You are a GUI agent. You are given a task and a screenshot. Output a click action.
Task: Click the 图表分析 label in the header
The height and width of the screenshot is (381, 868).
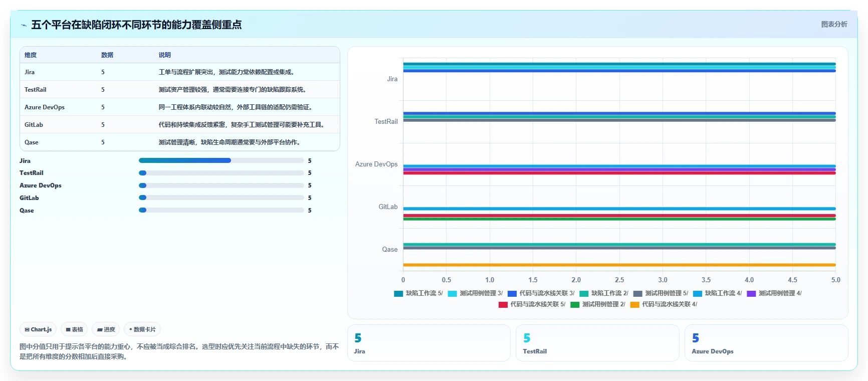834,24
